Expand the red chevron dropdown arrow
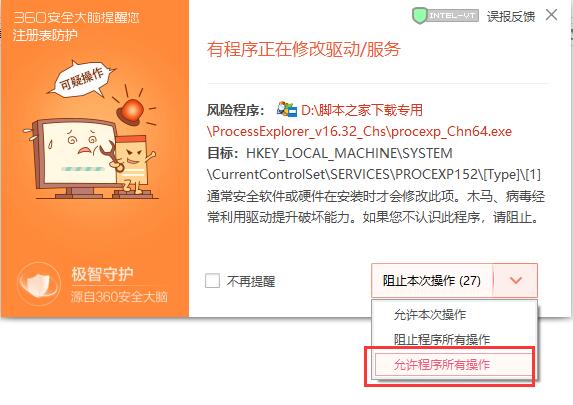573x405 pixels. [515, 280]
